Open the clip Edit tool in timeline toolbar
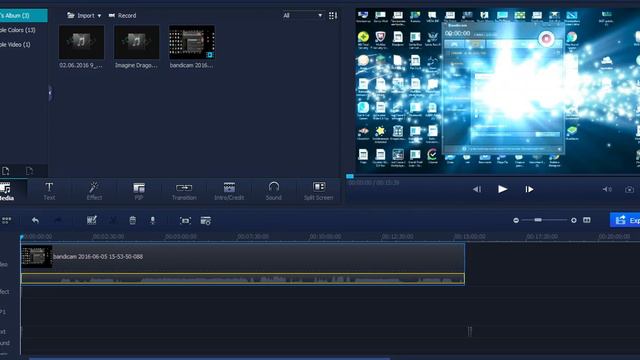 [x=91, y=220]
